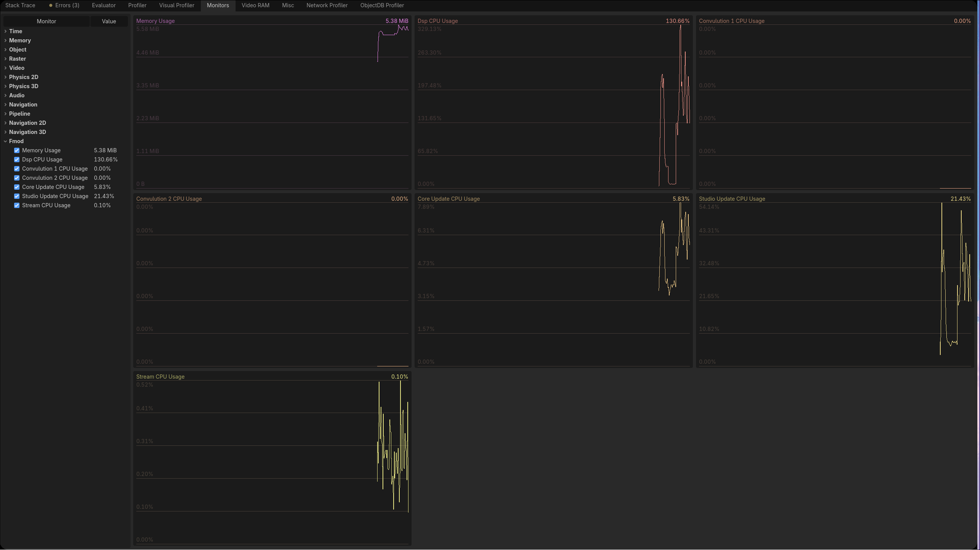Expand the Physics 2D group
The image size is (980, 550).
coord(5,77)
